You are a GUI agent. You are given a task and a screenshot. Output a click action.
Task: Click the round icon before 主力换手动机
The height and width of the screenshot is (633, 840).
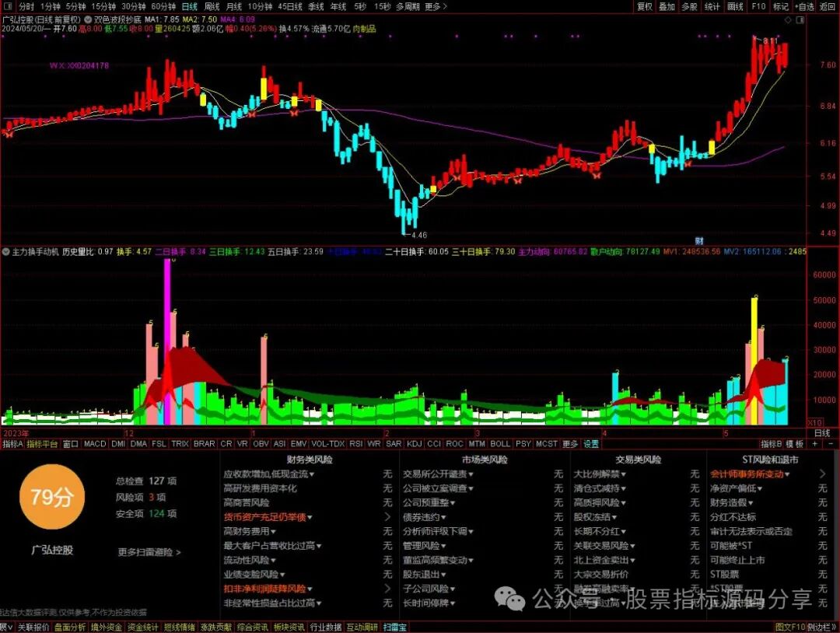[6, 251]
